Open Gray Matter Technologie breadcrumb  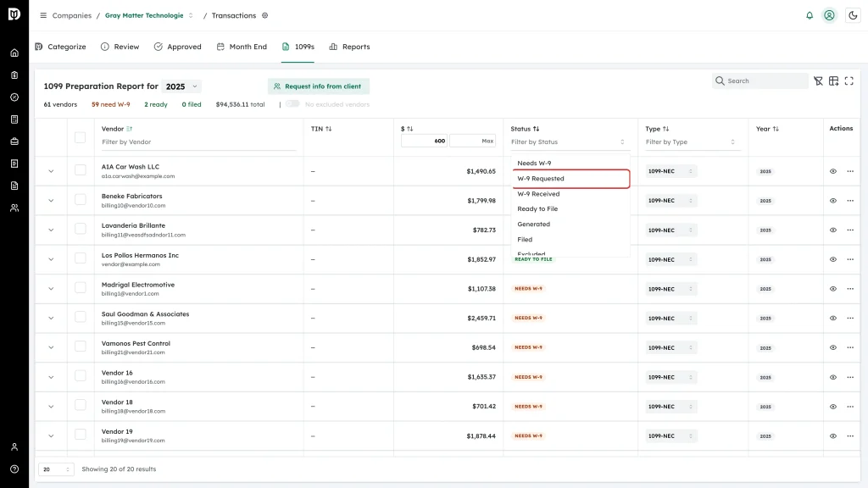click(x=144, y=15)
